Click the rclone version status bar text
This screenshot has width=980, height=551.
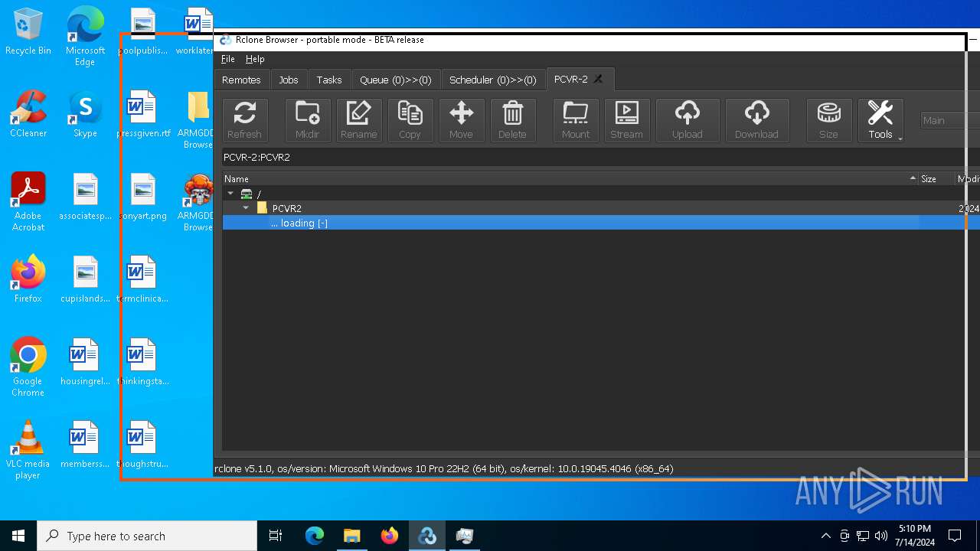(x=444, y=468)
